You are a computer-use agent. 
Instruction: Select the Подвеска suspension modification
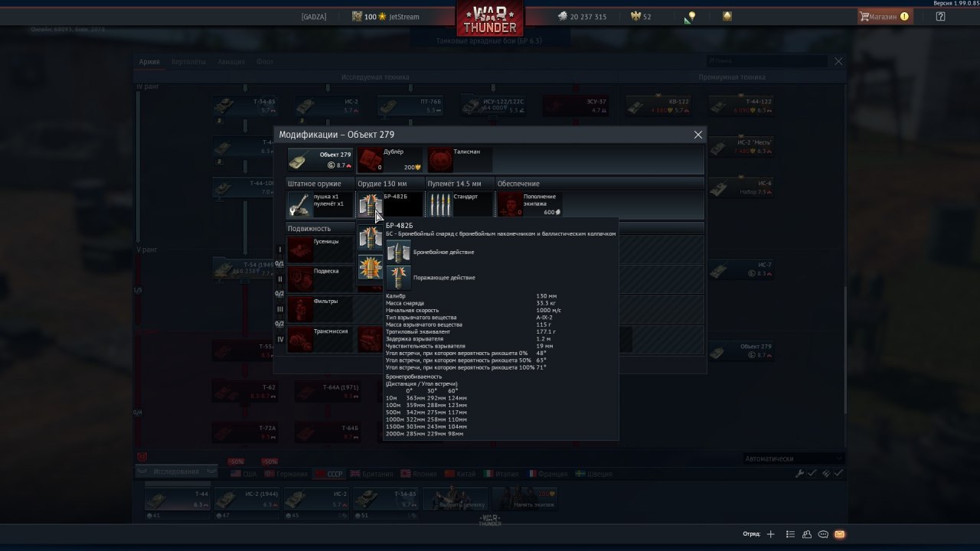click(320, 279)
